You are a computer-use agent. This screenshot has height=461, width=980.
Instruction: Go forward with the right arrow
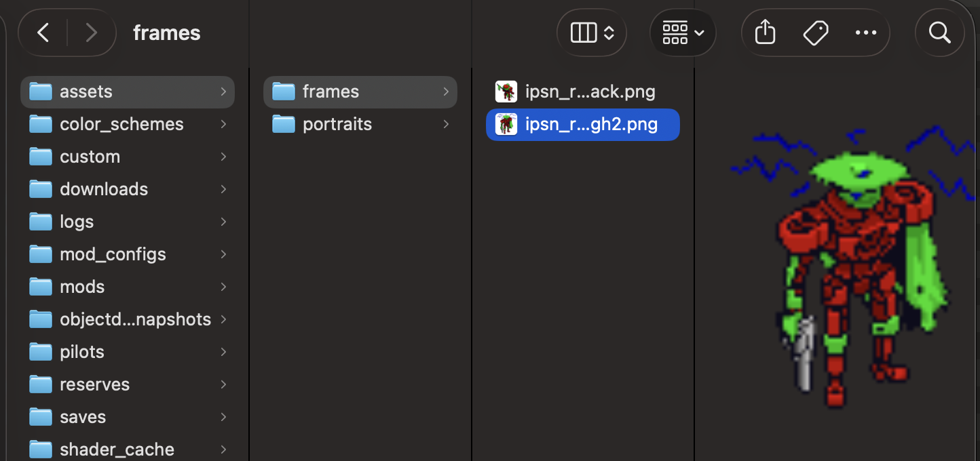91,33
